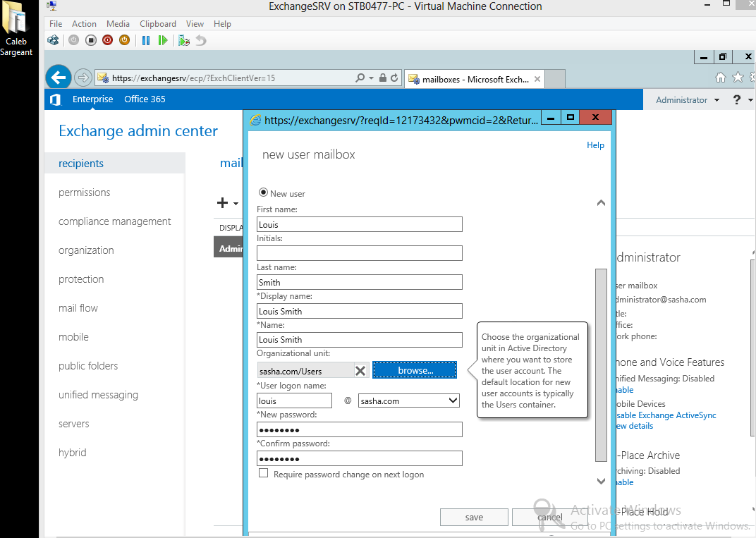This screenshot has height=538, width=756.
Task: Open the address bar search dropdown arrow
Action: tap(371, 78)
